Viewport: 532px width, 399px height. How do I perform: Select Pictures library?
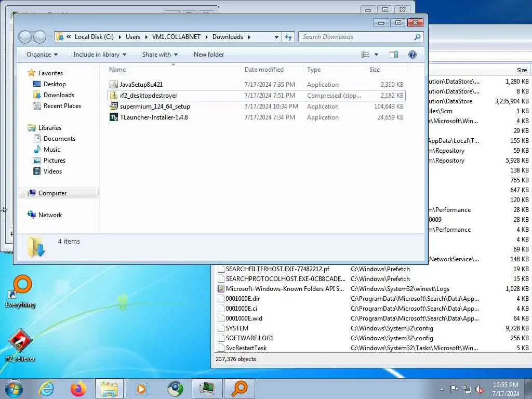pos(54,160)
